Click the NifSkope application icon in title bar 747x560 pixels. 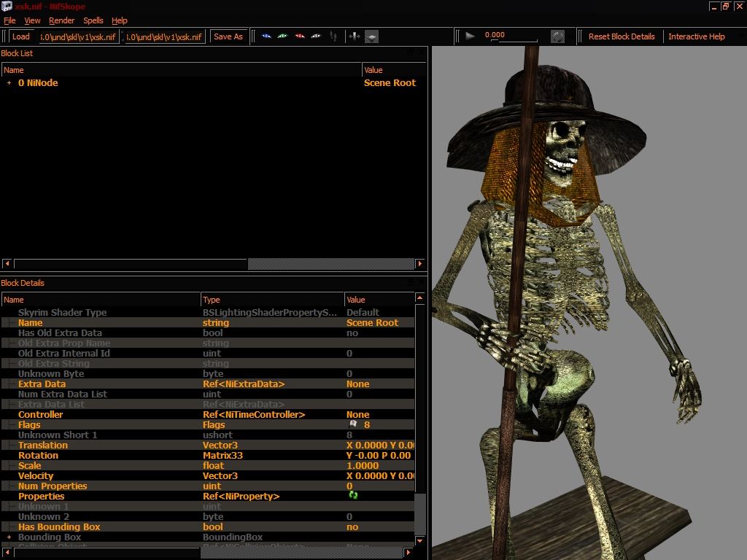pyautogui.click(x=7, y=6)
